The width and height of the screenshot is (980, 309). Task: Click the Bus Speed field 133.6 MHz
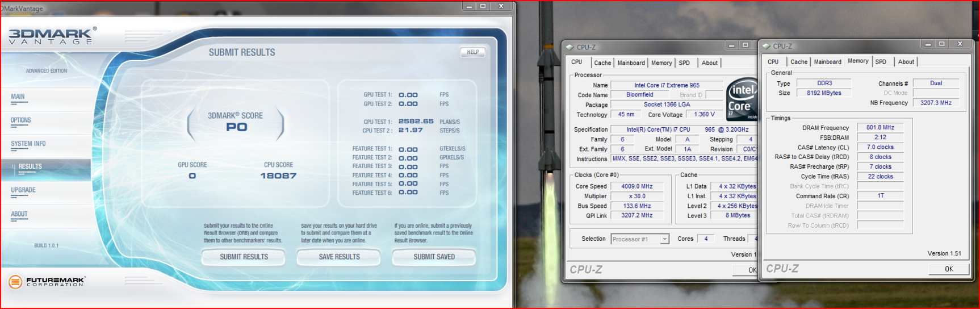point(637,206)
